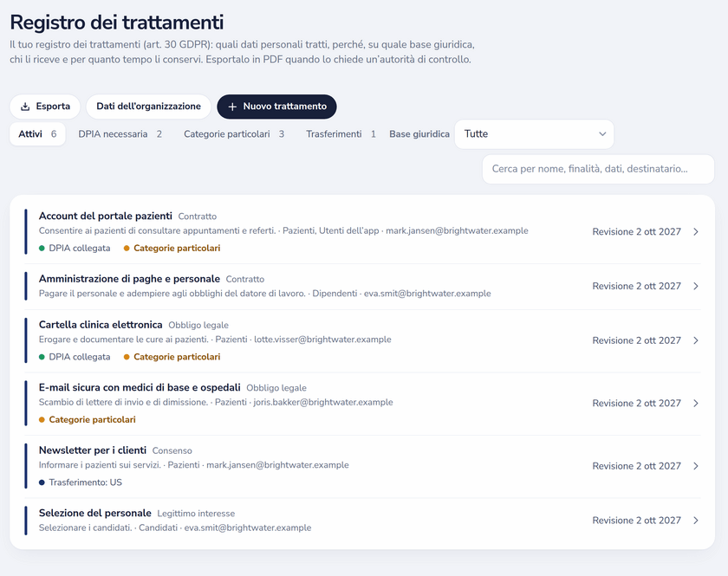Open Account del portale pazienti record
The image size is (728, 576).
(x=362, y=231)
